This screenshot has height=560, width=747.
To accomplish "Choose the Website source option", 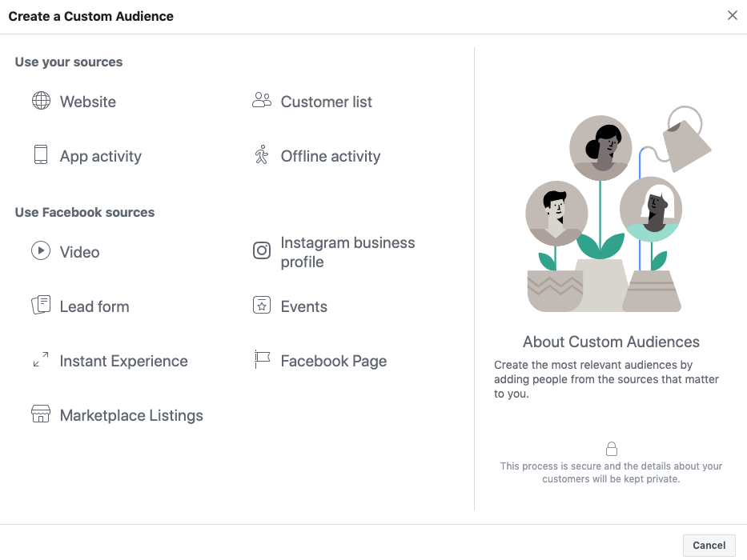I will click(x=74, y=102).
